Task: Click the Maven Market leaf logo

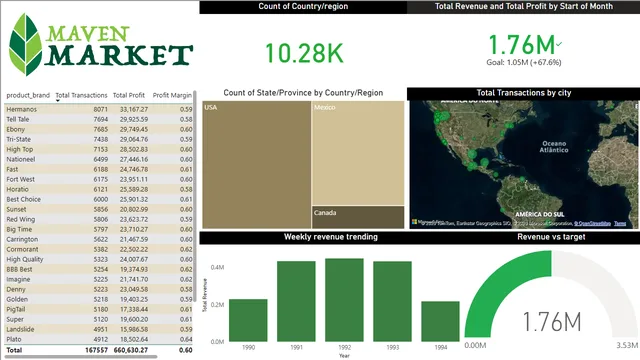Action: pyautogui.click(x=25, y=44)
